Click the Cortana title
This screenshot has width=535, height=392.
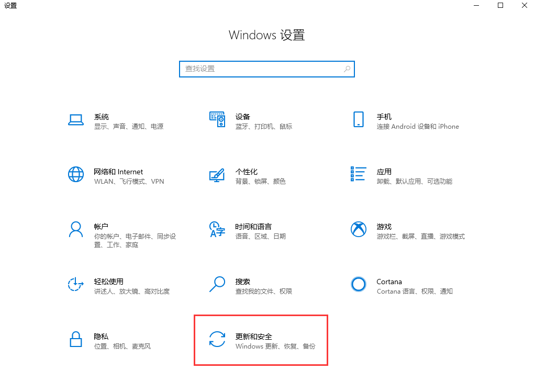pyautogui.click(x=389, y=282)
